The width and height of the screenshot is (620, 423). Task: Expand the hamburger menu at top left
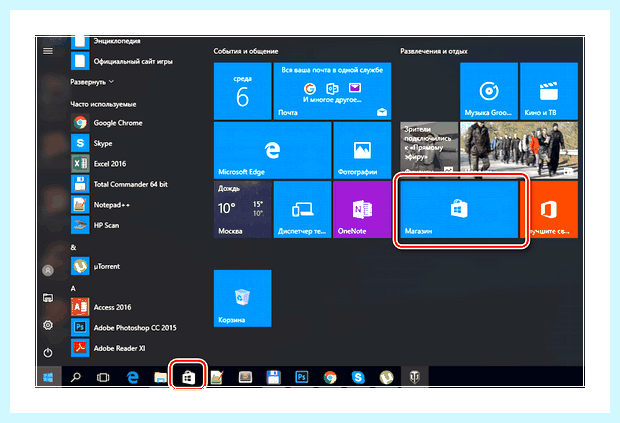(48, 51)
